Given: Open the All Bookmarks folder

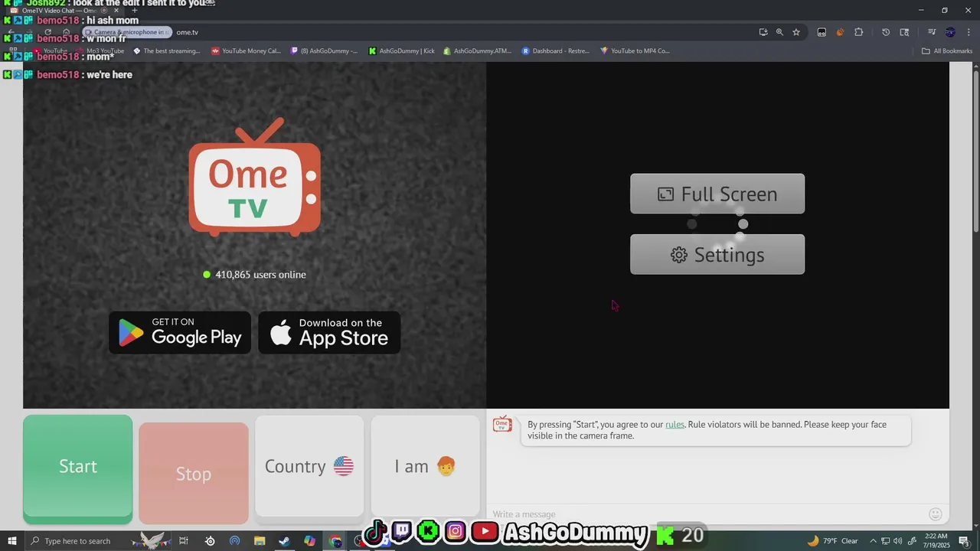Looking at the screenshot, I should point(947,51).
